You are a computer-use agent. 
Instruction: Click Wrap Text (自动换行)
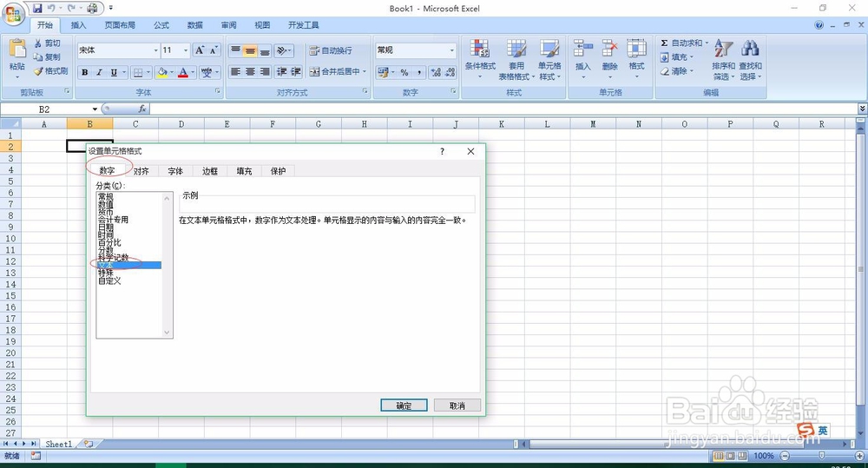point(331,50)
